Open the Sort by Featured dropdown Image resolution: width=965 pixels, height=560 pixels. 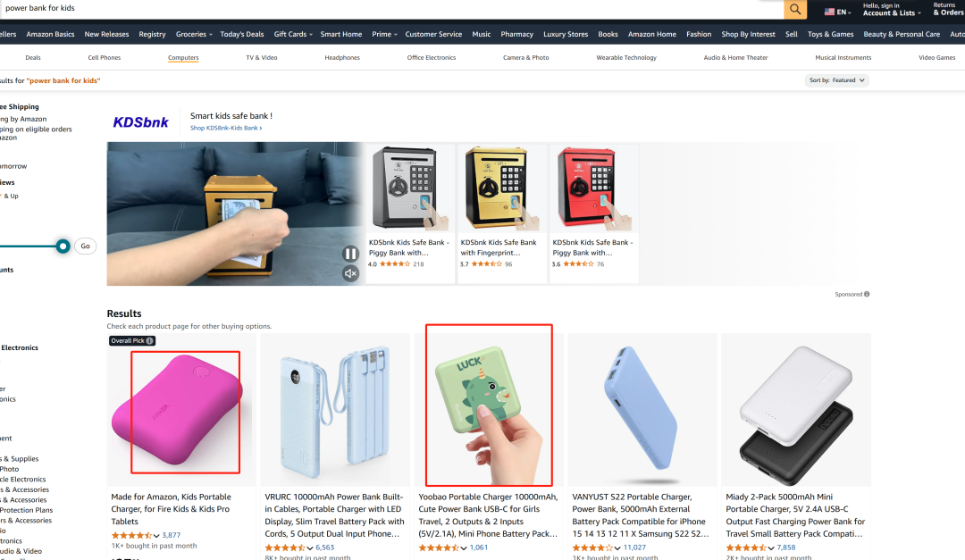pos(837,80)
